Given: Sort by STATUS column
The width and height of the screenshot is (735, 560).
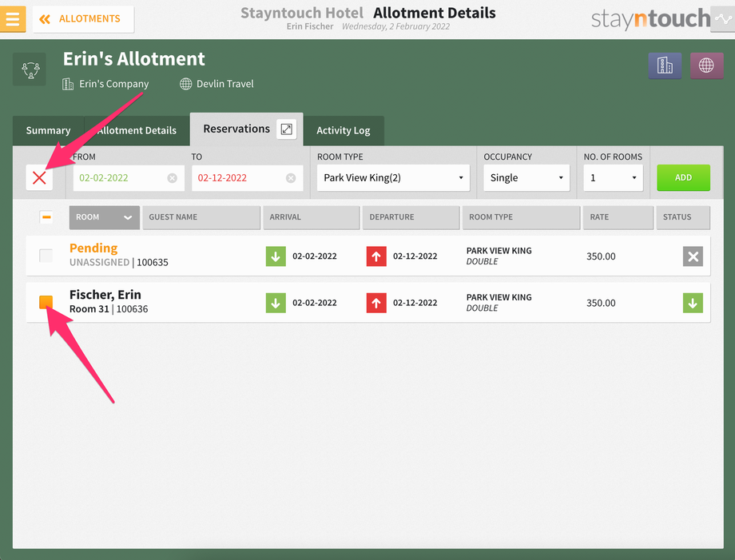Looking at the screenshot, I should tap(683, 217).
